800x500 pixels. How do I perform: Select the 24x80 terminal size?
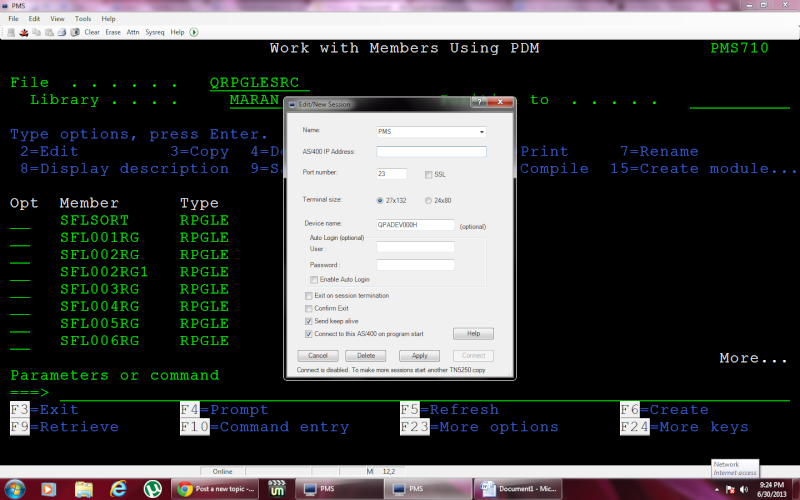(428, 201)
